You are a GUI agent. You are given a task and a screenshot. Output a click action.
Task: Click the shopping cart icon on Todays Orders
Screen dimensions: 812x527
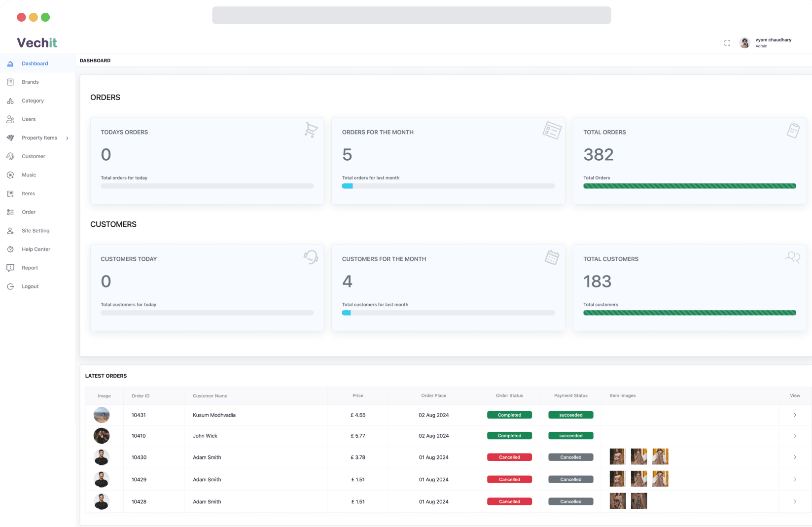(311, 130)
